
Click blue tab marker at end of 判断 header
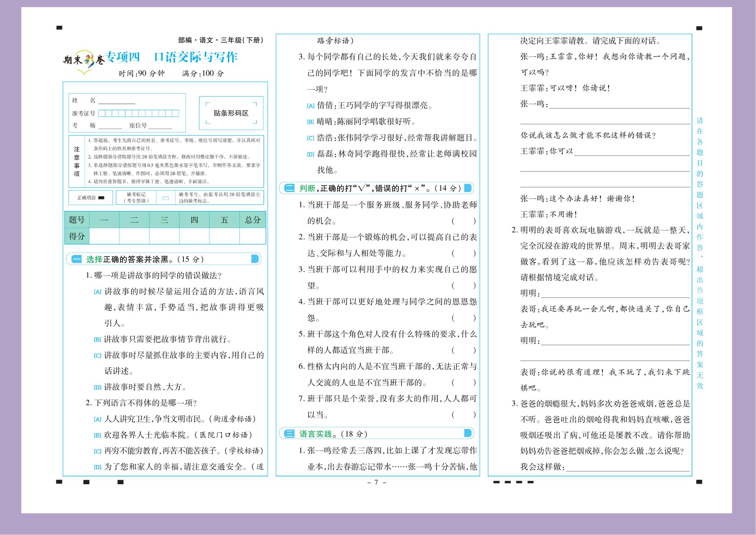[x=468, y=188]
